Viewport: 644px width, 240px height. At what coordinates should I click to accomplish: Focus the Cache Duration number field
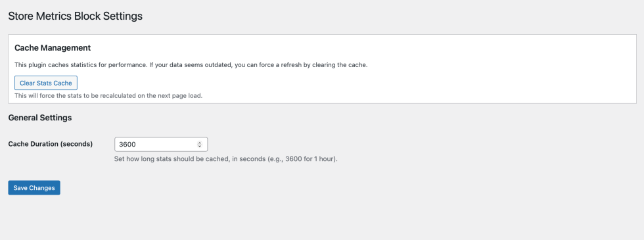pyautogui.click(x=161, y=144)
